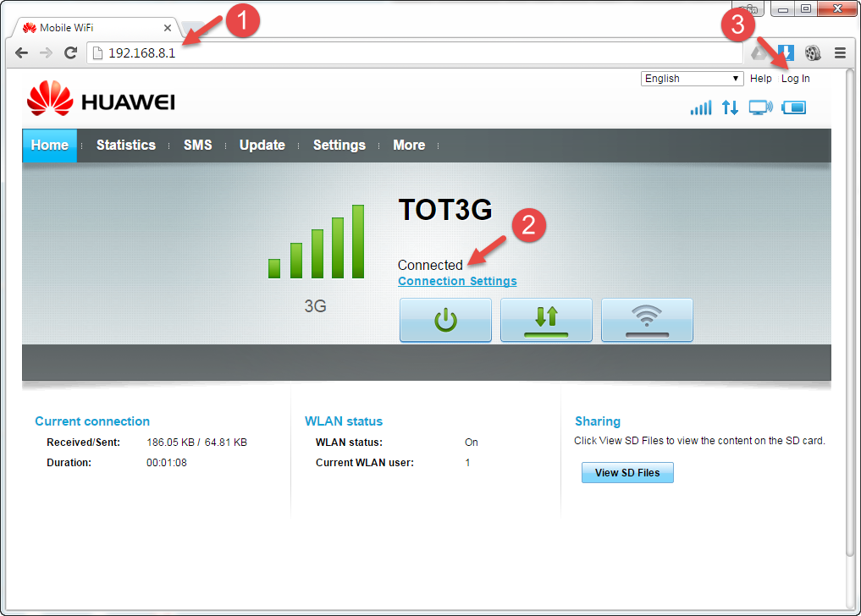This screenshot has width=861, height=616.
Task: Open the Help link
Action: (760, 79)
